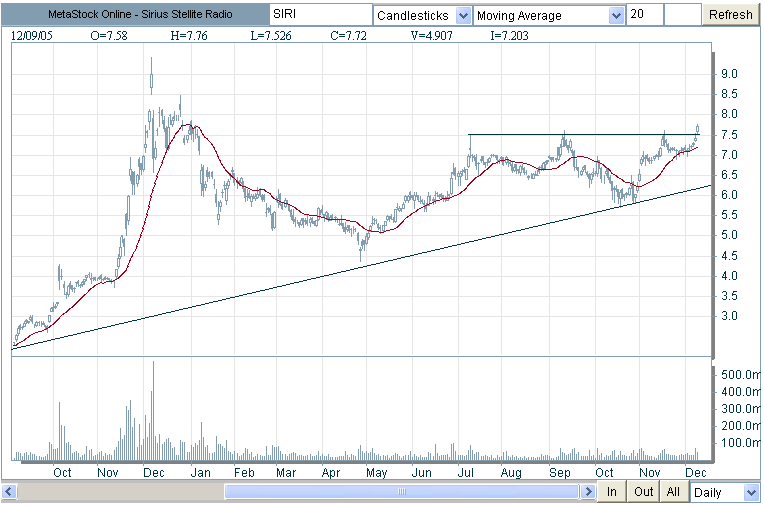Screen dimensions: 764x506
Task: Click the scroll left arrow
Action: [10, 491]
